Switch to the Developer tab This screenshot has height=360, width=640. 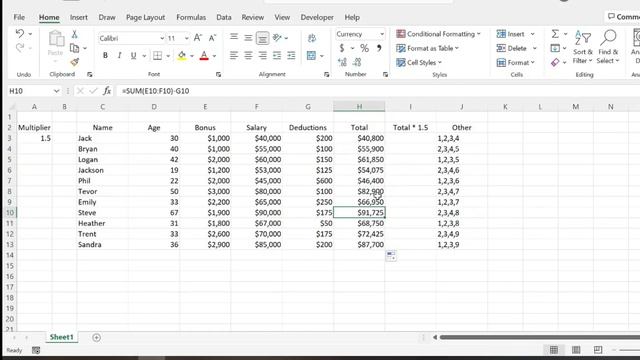[317, 17]
